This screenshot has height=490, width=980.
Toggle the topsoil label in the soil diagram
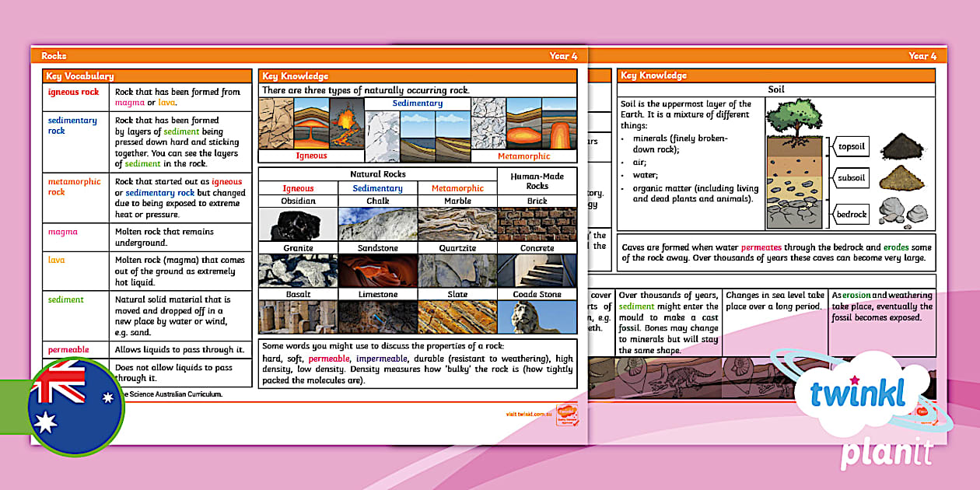pos(851,146)
